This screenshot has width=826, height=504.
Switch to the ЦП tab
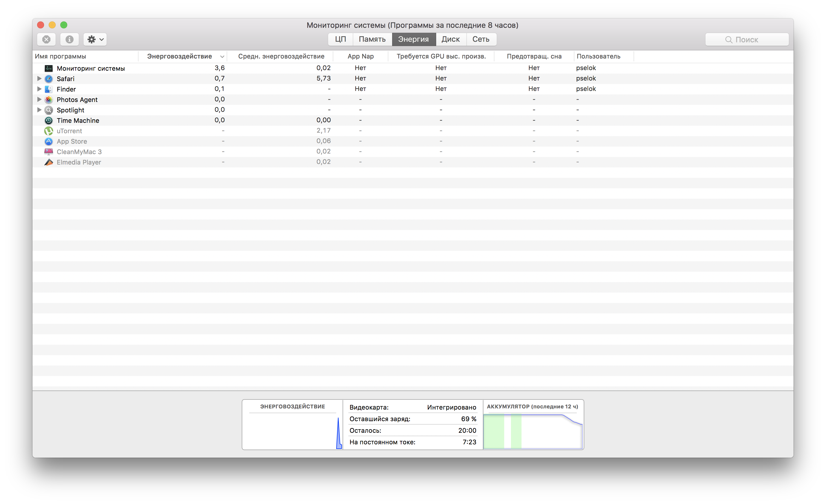point(340,39)
